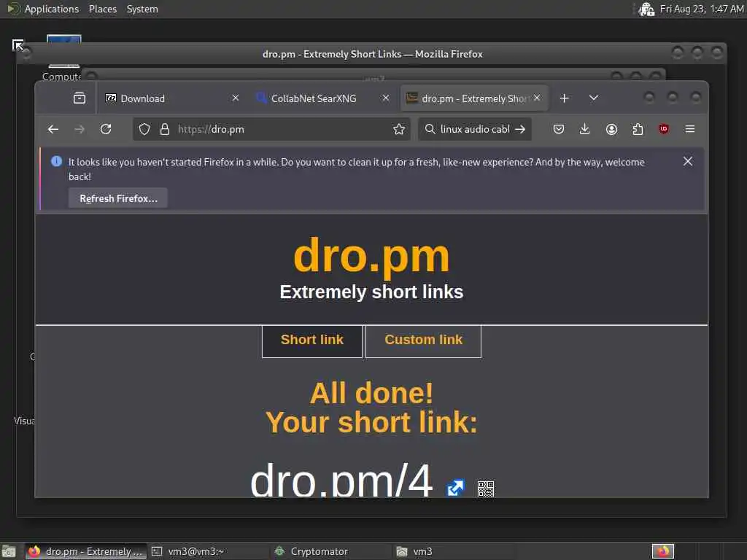The image size is (747, 560).
Task: View site security via the padlock icon
Action: click(165, 129)
